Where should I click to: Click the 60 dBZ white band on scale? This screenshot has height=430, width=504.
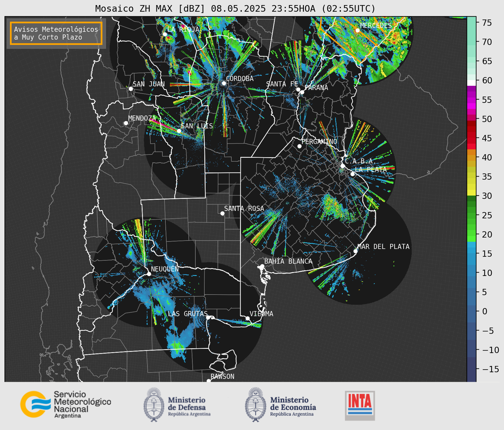(471, 83)
